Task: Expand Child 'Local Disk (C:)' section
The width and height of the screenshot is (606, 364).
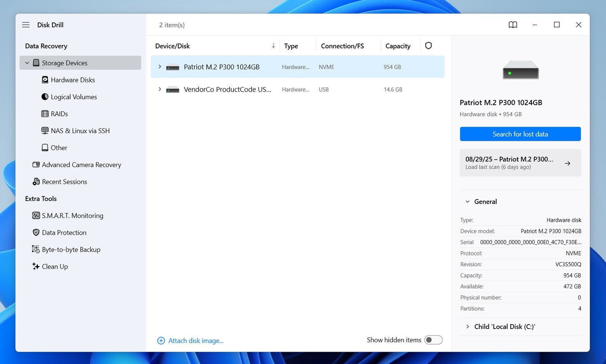Action: click(x=467, y=326)
